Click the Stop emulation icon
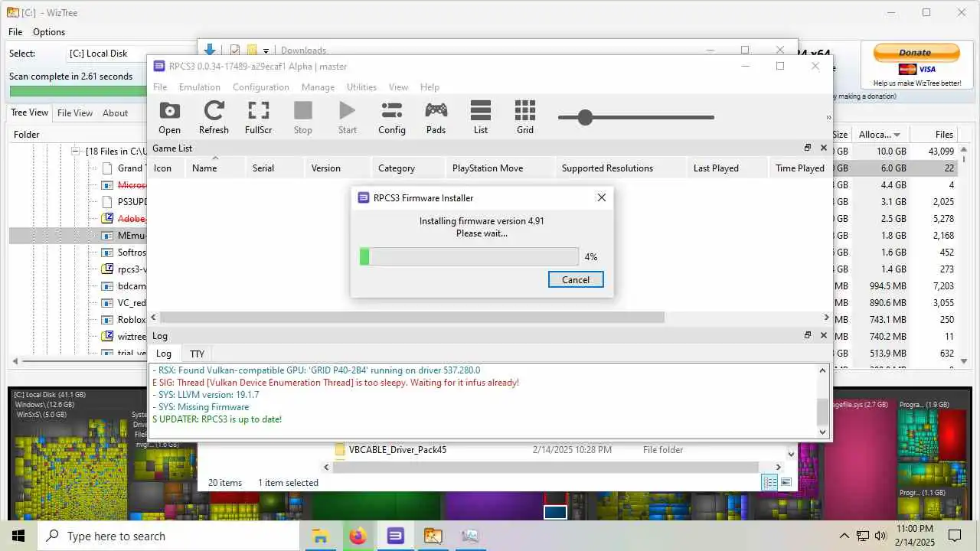This screenshot has width=980, height=551. (303, 118)
